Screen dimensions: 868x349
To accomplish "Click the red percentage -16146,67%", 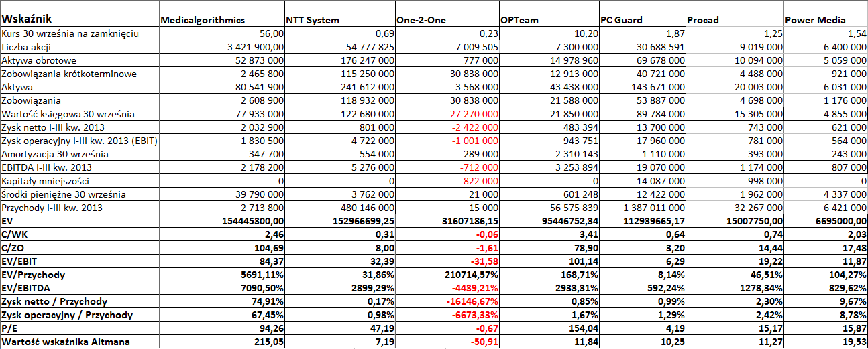I will click(447, 301).
